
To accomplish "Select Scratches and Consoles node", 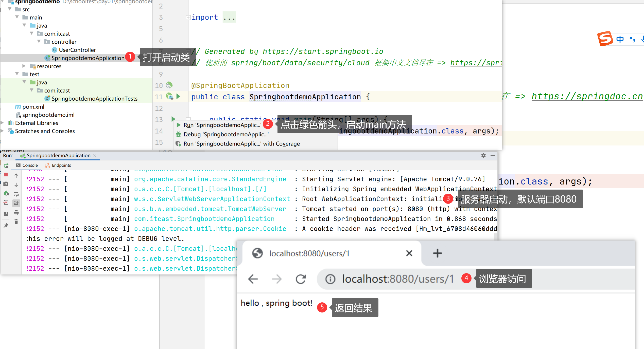I will click(41, 131).
